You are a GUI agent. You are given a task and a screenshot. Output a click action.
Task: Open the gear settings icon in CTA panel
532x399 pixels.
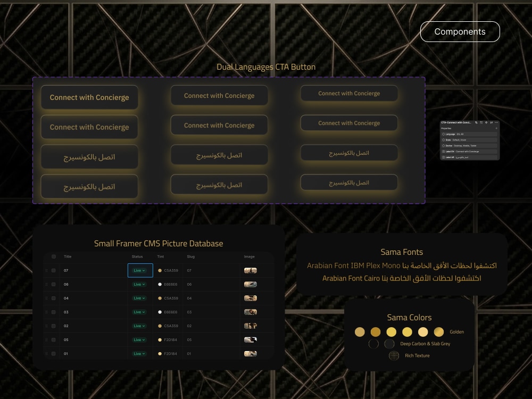486,122
